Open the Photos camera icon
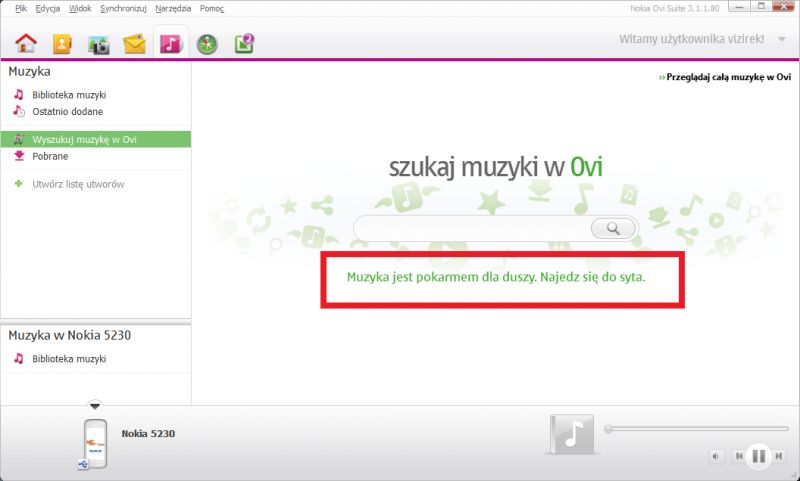The height and width of the screenshot is (481, 800). pyautogui.click(x=98, y=45)
